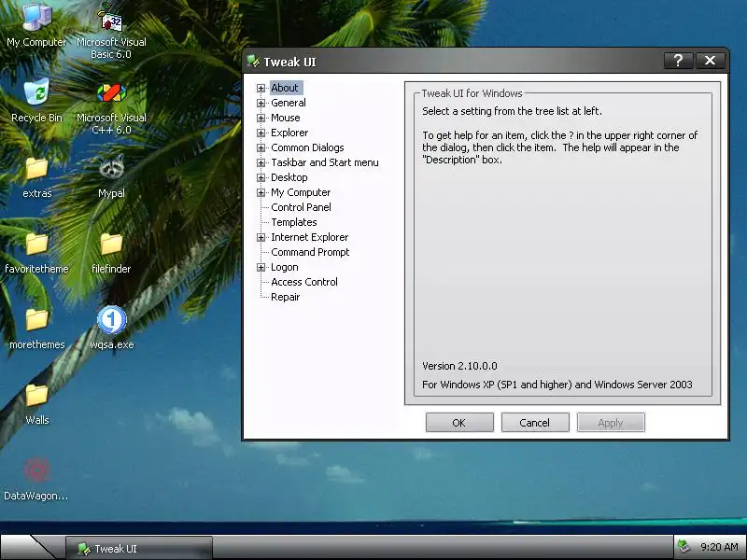This screenshot has height=560, width=747.
Task: Click the Tweak UI title bar icon
Action: pyautogui.click(x=253, y=61)
